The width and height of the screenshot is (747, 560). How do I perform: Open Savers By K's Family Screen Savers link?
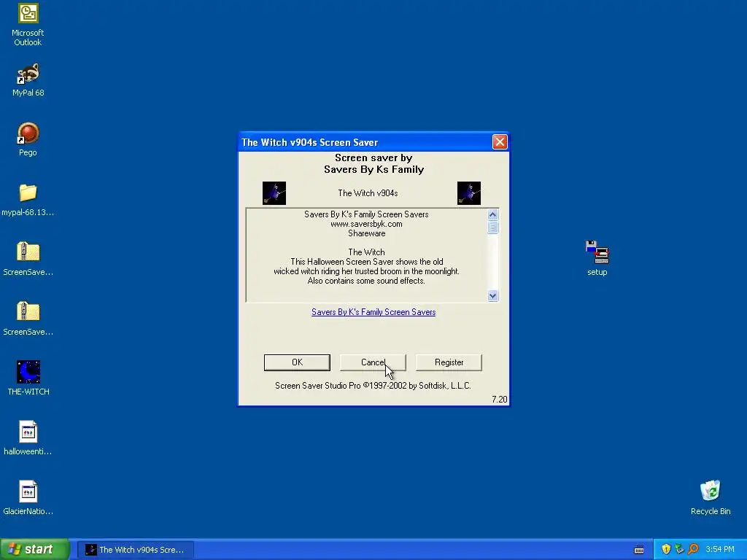click(x=373, y=312)
